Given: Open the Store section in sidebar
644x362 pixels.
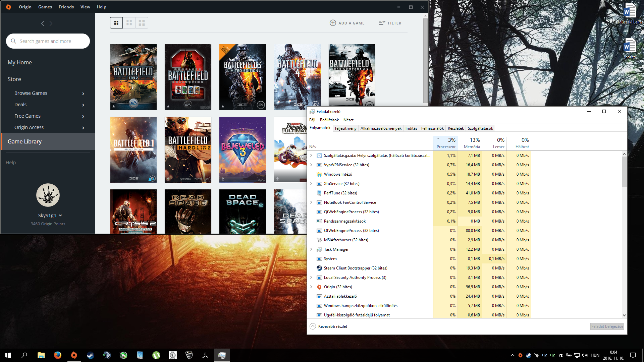Looking at the screenshot, I should [14, 79].
